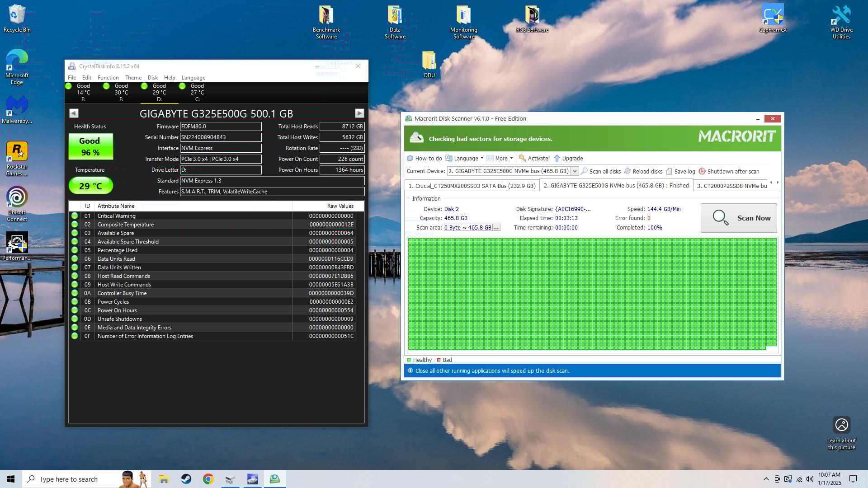This screenshot has height=488, width=868.
Task: Open the Function menu
Action: [108, 78]
